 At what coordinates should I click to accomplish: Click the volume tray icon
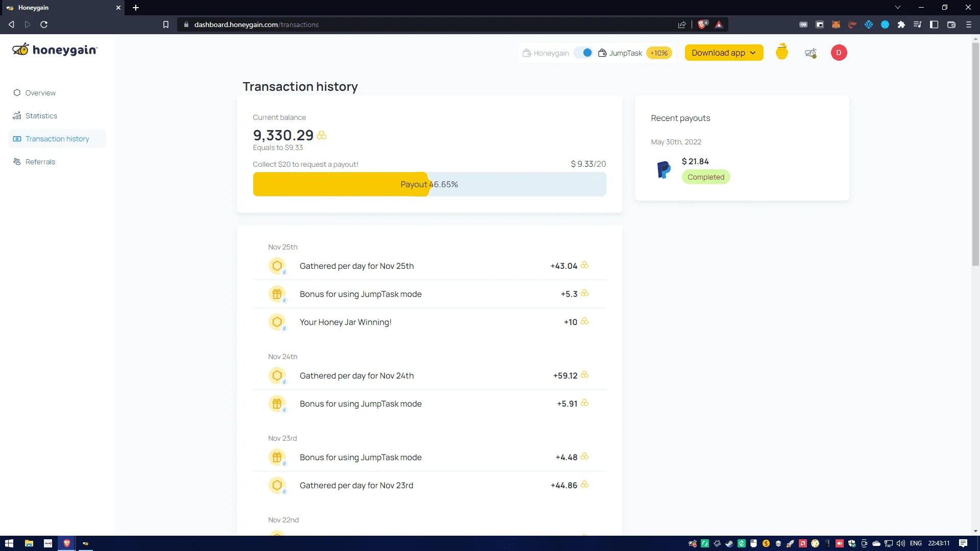(901, 543)
